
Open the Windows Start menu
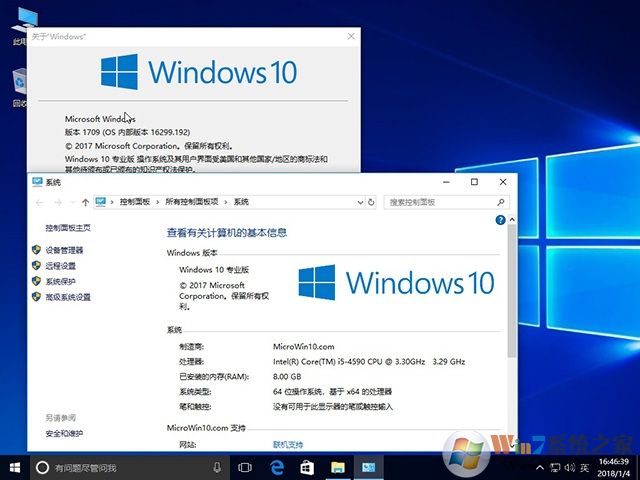[x=14, y=467]
